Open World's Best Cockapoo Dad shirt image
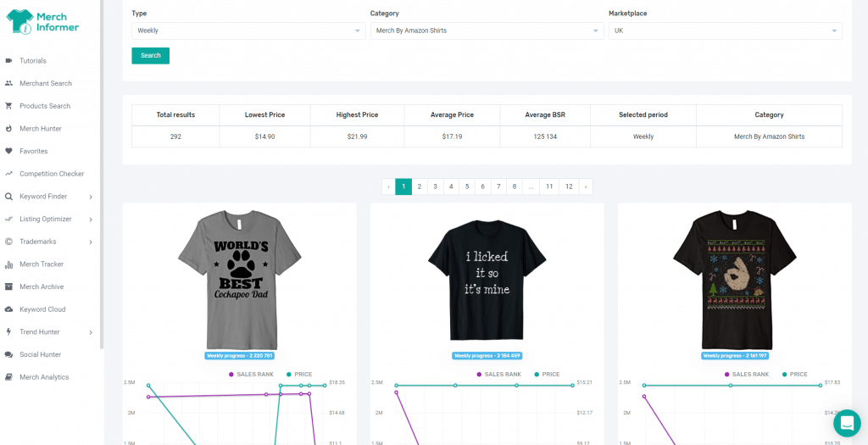The image size is (868, 445). point(240,280)
